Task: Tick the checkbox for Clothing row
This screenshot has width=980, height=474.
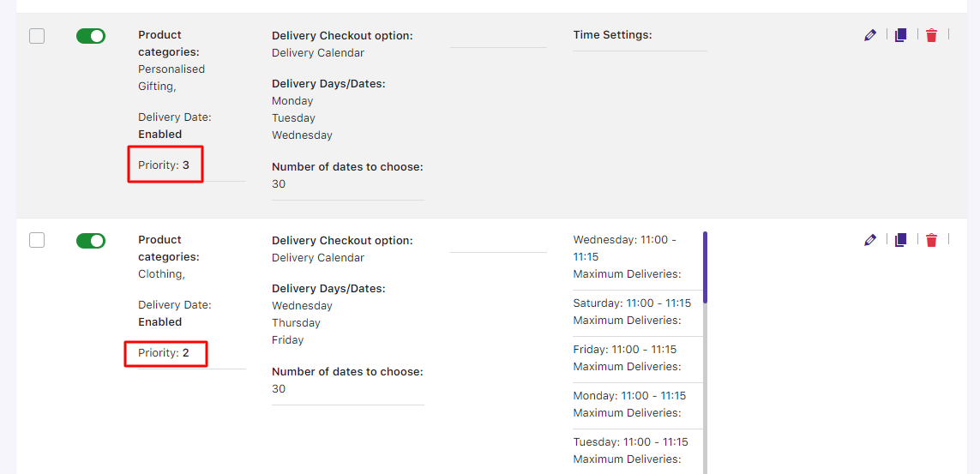Action: (37, 240)
